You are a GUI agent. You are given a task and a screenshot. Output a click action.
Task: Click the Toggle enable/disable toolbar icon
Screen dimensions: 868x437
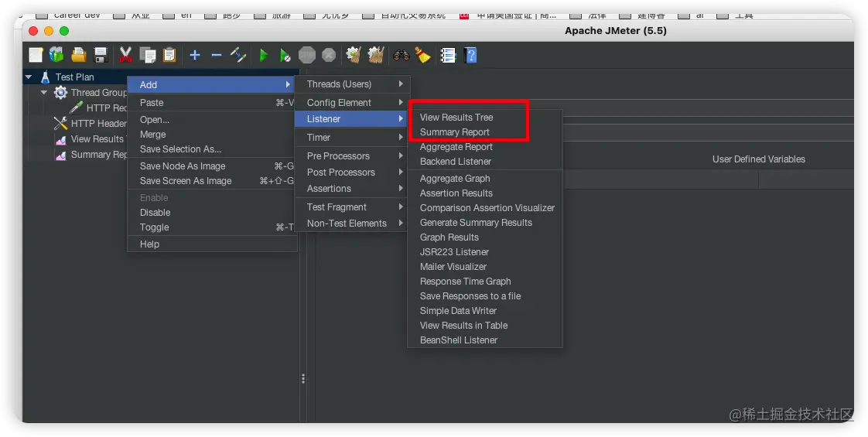coord(238,55)
